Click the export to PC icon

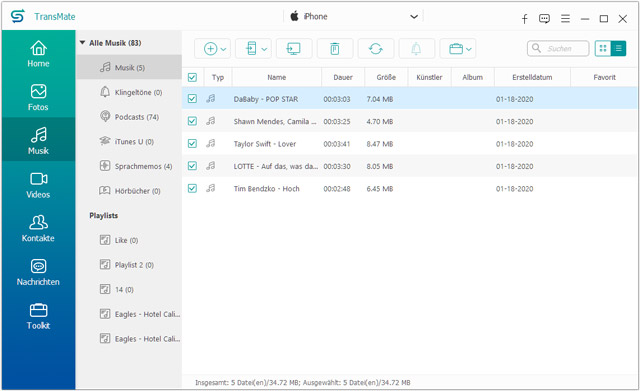coord(294,49)
